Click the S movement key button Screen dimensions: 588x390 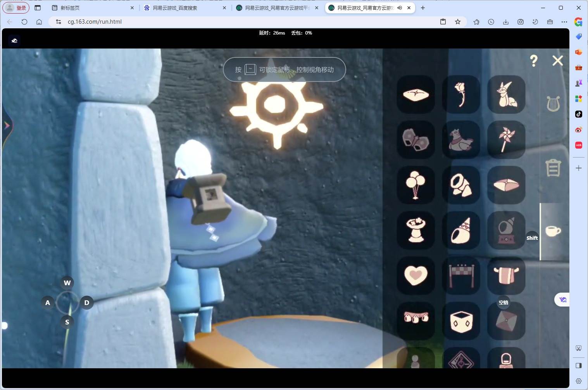[x=67, y=322]
